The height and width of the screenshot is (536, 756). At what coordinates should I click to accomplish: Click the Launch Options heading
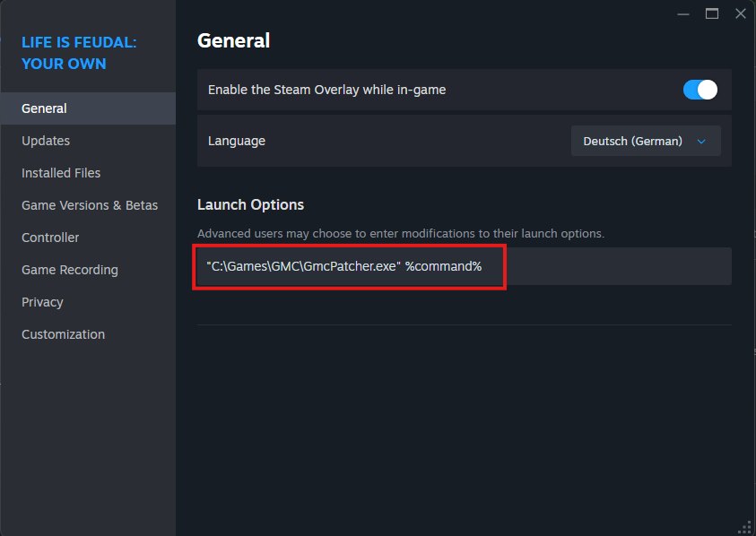click(x=251, y=205)
